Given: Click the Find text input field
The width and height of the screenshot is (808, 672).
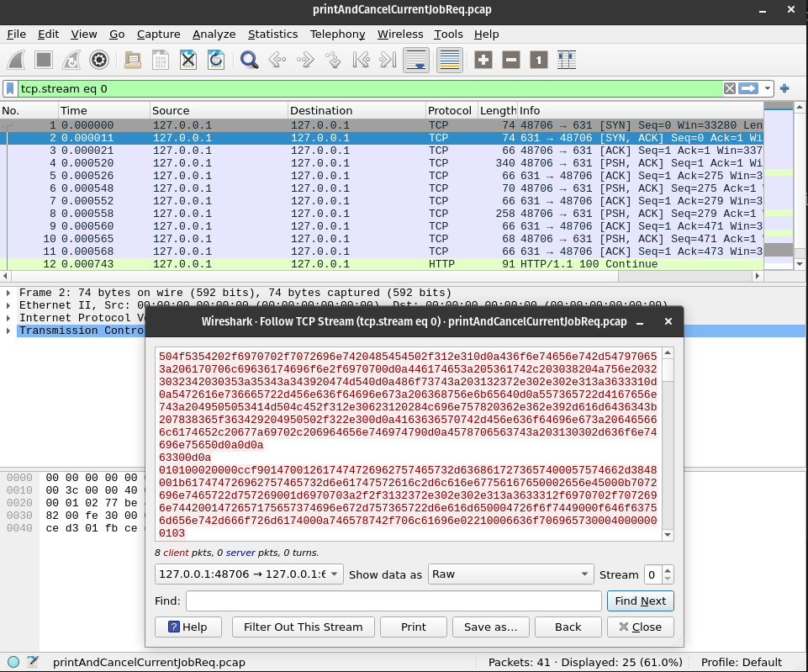Looking at the screenshot, I should point(393,601).
